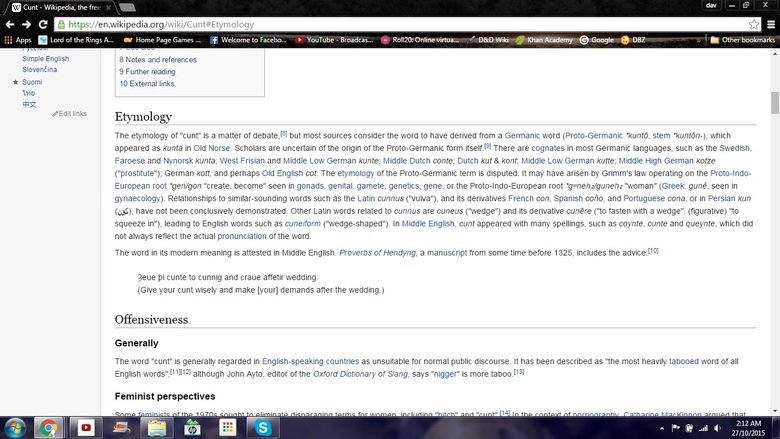Open File Explorer folder in taskbar
The height and width of the screenshot is (439, 780).
156,426
